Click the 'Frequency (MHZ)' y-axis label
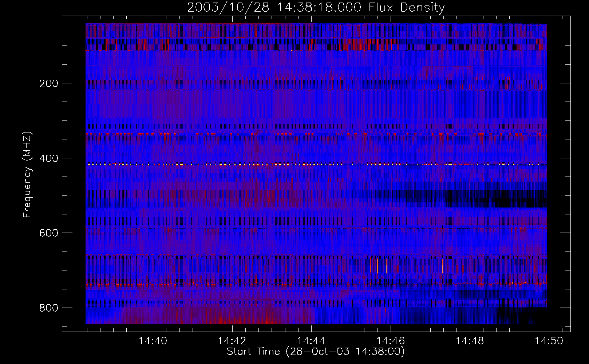589x364 pixels. [27, 175]
